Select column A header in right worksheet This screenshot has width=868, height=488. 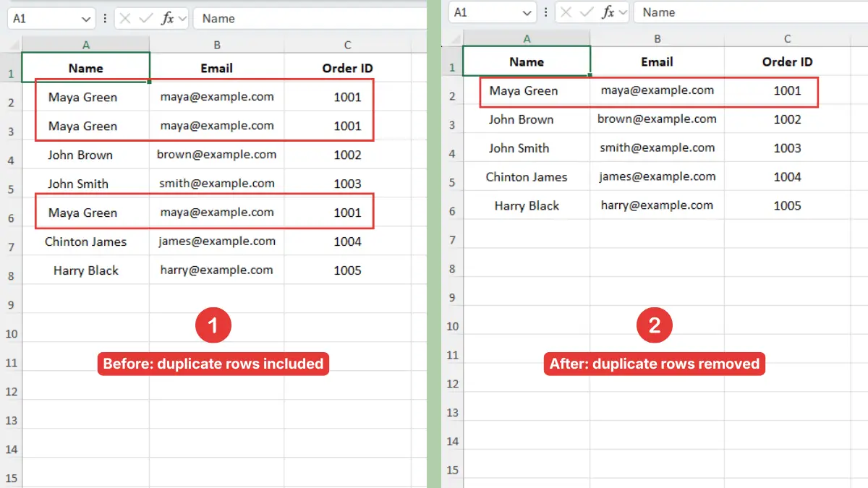coord(527,39)
